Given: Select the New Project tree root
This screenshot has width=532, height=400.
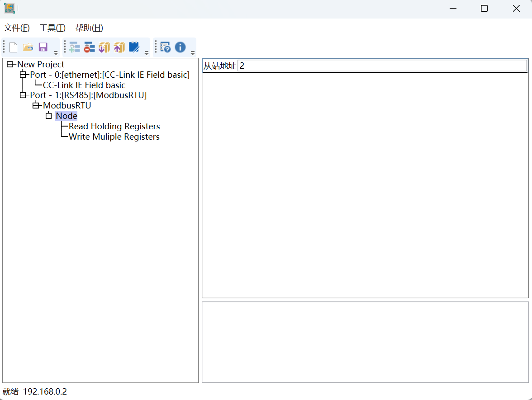Looking at the screenshot, I should (41, 64).
